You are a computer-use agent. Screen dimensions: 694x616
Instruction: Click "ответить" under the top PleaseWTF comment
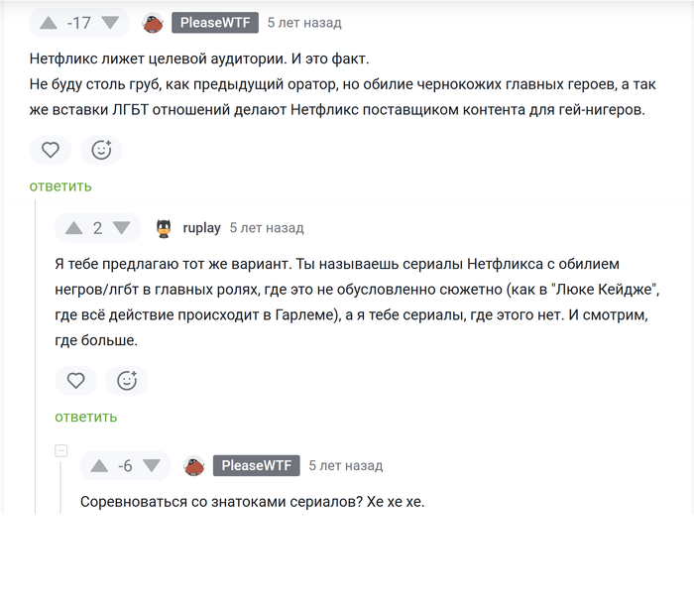tap(60, 185)
